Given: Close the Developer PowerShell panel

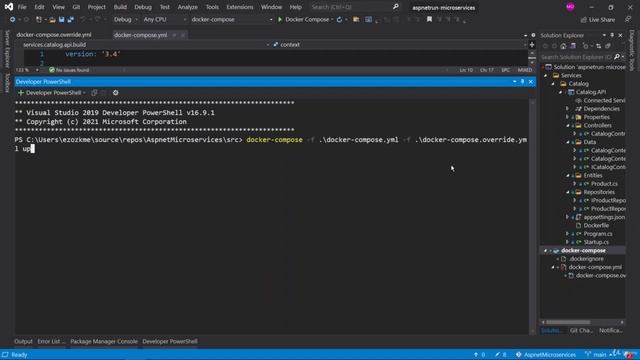Looking at the screenshot, I should (531, 82).
